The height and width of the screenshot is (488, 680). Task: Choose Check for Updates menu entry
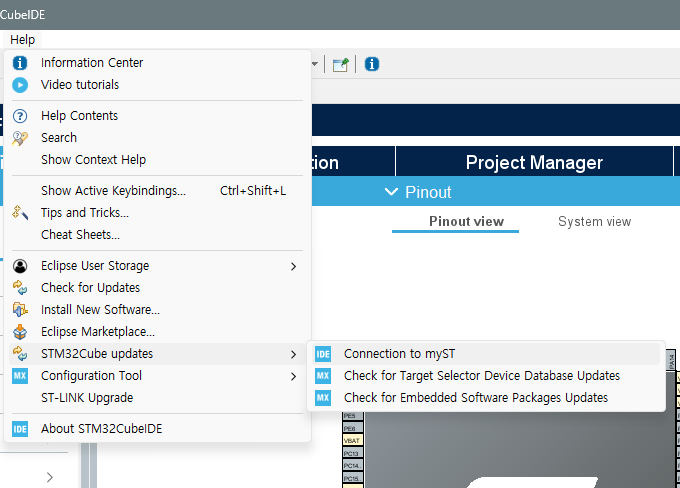tap(157, 288)
